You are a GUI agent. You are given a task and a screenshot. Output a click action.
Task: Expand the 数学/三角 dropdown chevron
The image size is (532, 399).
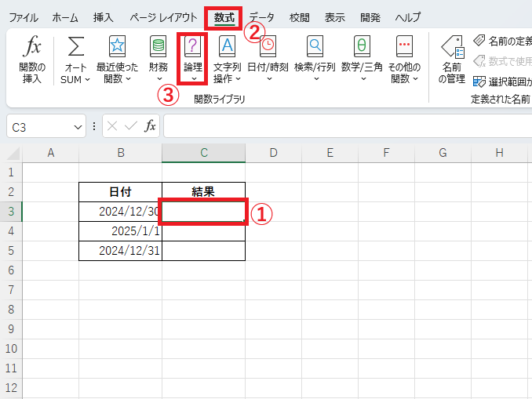363,79
